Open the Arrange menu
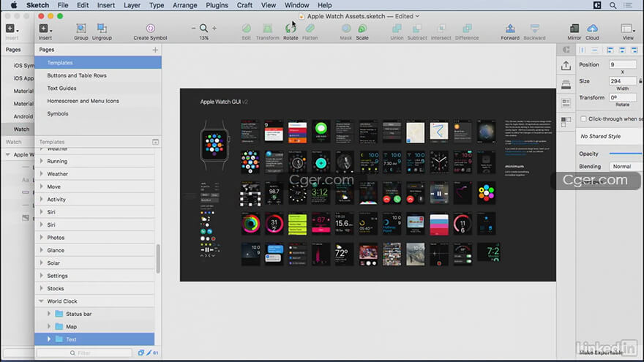Viewport: 644px width, 362px height. [x=185, y=5]
